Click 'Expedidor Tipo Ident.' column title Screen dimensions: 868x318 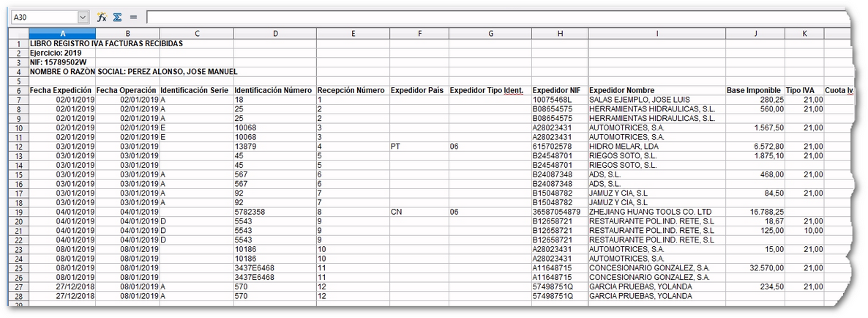coord(487,90)
